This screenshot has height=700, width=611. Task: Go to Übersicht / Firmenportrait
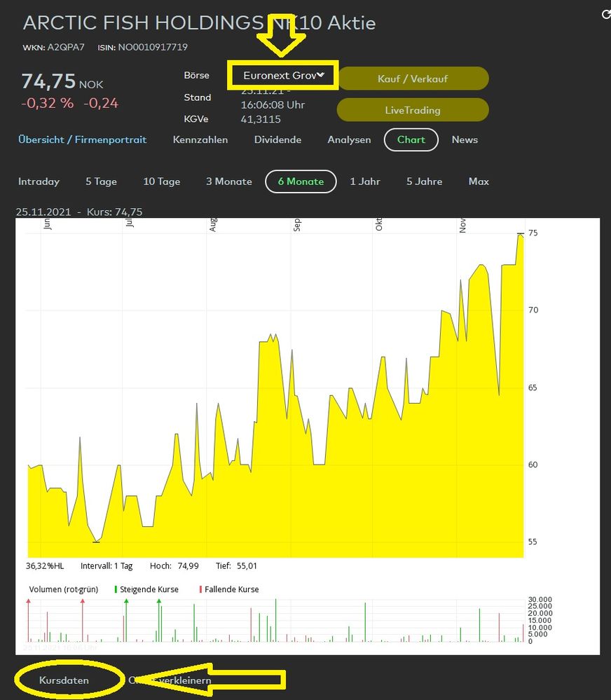83,139
